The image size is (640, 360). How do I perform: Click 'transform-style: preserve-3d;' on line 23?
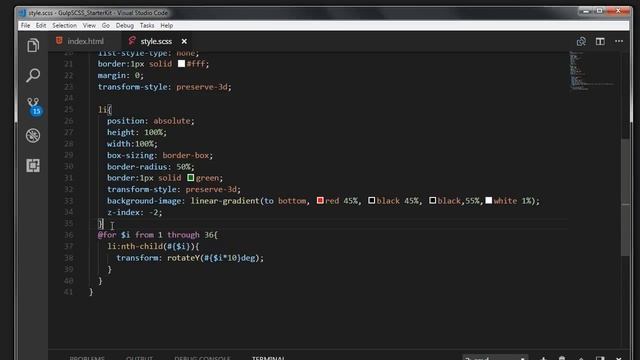164,87
